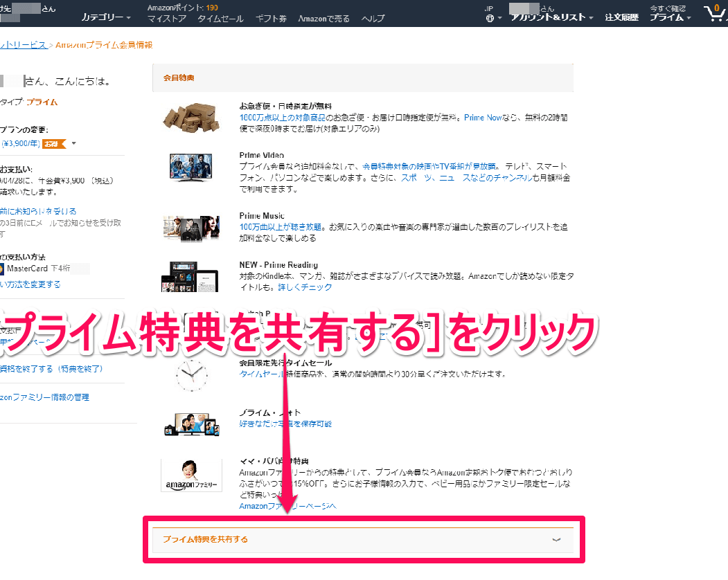728x580 pixels.
Task: Click the MasterCard logo icon
Action: point(1,269)
